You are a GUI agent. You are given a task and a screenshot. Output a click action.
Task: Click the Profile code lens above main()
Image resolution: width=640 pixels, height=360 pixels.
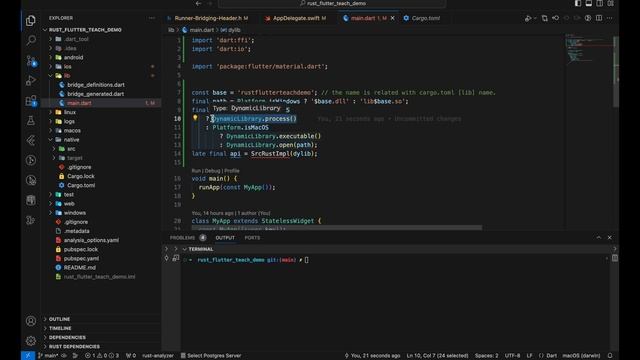[232, 171]
